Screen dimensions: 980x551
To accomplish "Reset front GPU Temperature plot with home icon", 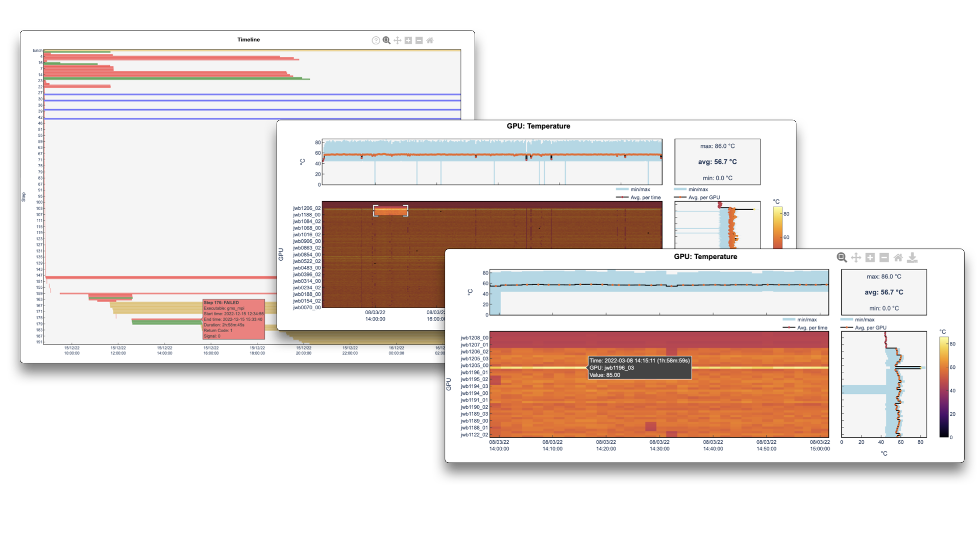I will point(898,258).
